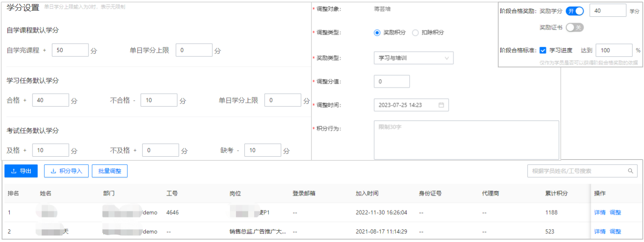
Task: Select the 奖励积分 radio option
Action: point(377,32)
